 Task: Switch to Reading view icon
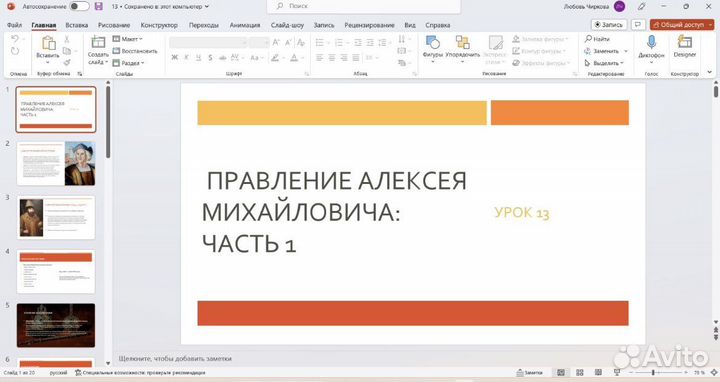[x=598, y=372]
